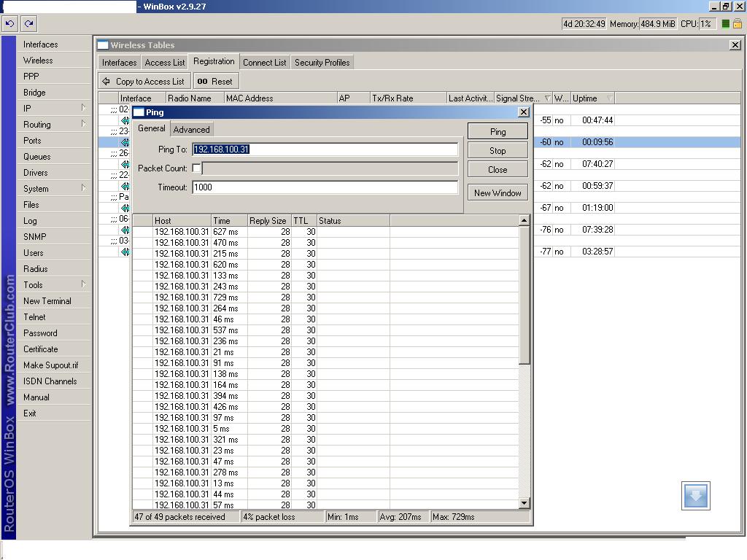747x560 pixels.
Task: Expand the IP submenu arrow
Action: tap(83, 108)
